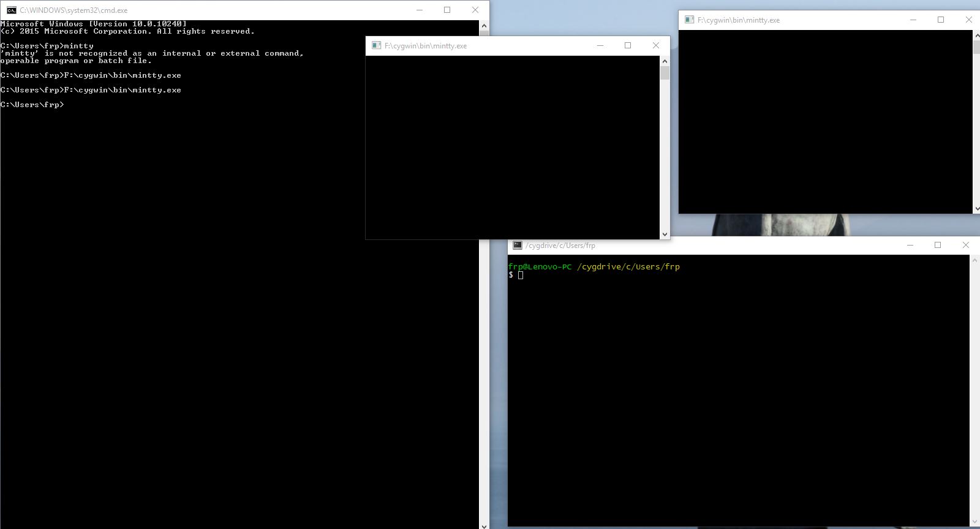Click the icon of the mintty window overlapping cmd

tap(376, 45)
